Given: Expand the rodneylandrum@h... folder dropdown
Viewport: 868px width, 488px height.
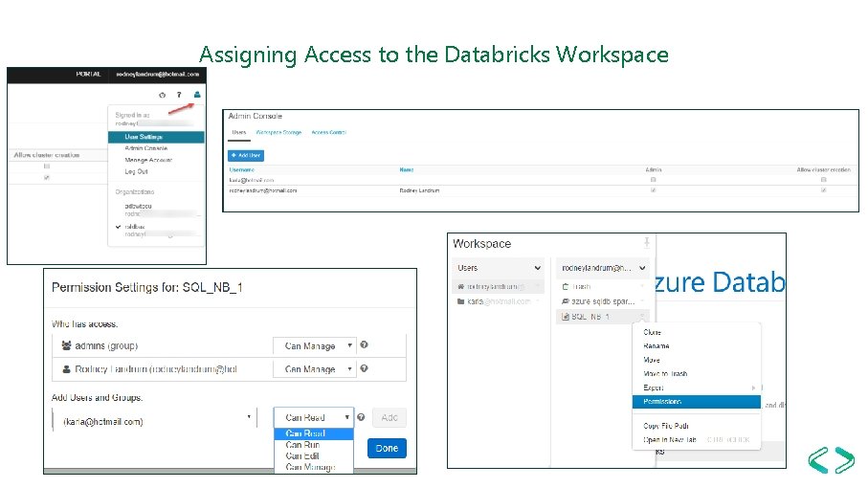Looking at the screenshot, I should pyautogui.click(x=603, y=268).
